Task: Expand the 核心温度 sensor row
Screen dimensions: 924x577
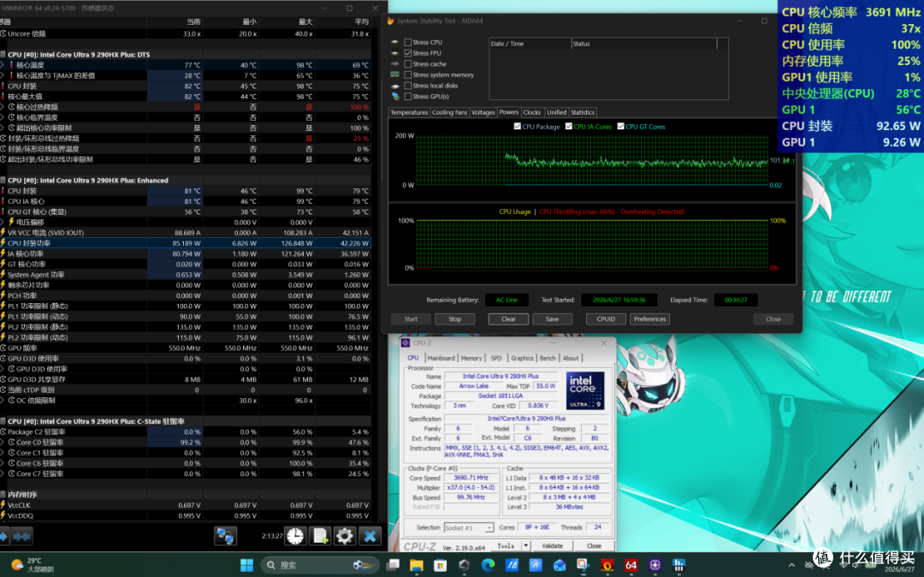Action: coord(3,65)
